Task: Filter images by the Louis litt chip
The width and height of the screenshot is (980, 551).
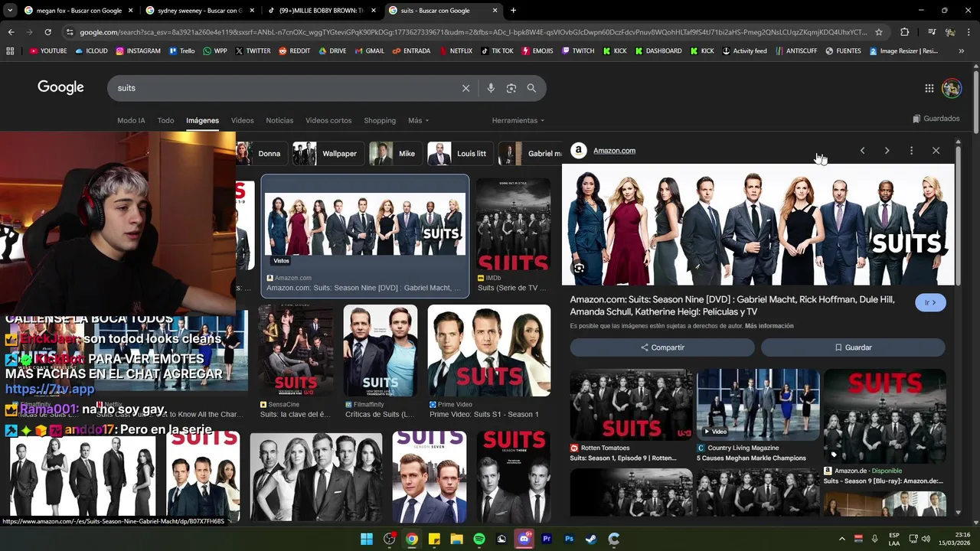Action: (460, 154)
